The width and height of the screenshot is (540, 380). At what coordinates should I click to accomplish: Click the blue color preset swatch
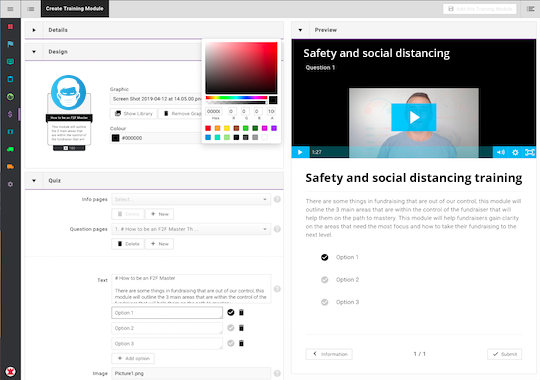click(x=208, y=137)
